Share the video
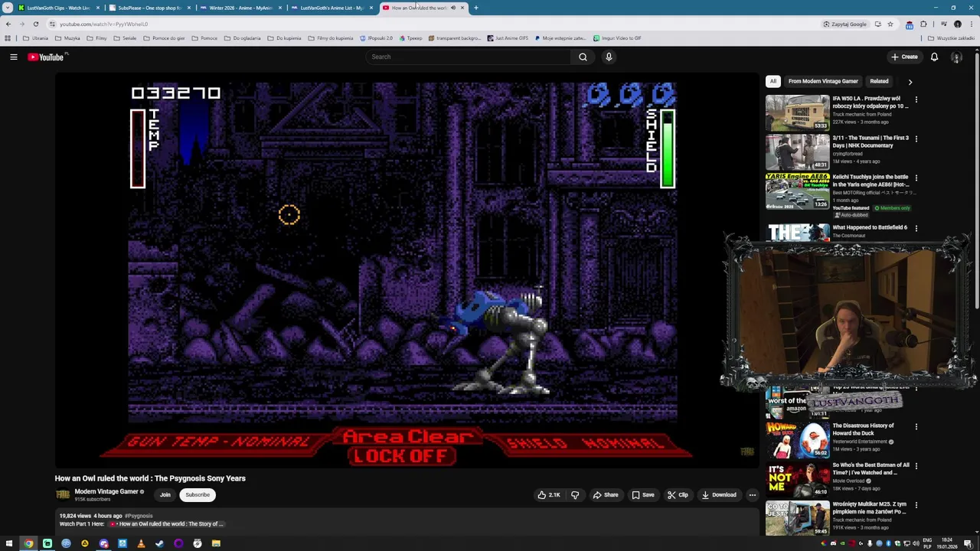Viewport: 980px width, 551px height. [x=606, y=495]
